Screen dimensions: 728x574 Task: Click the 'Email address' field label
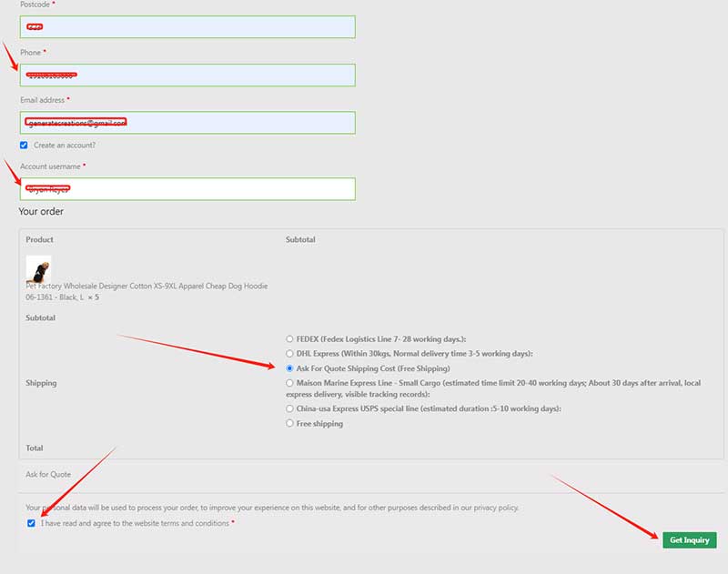click(42, 100)
